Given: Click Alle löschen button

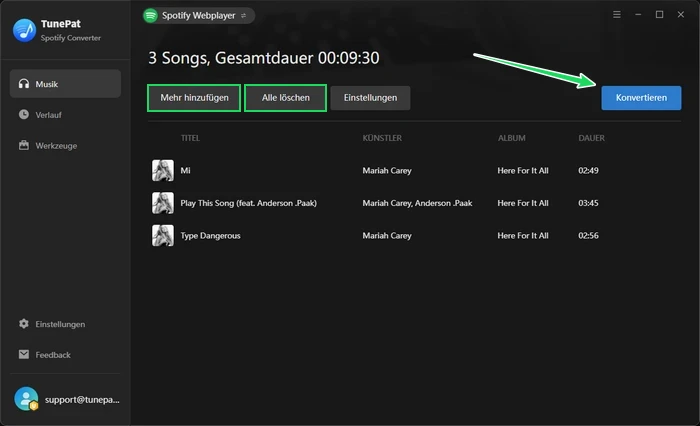Looking at the screenshot, I should [285, 98].
